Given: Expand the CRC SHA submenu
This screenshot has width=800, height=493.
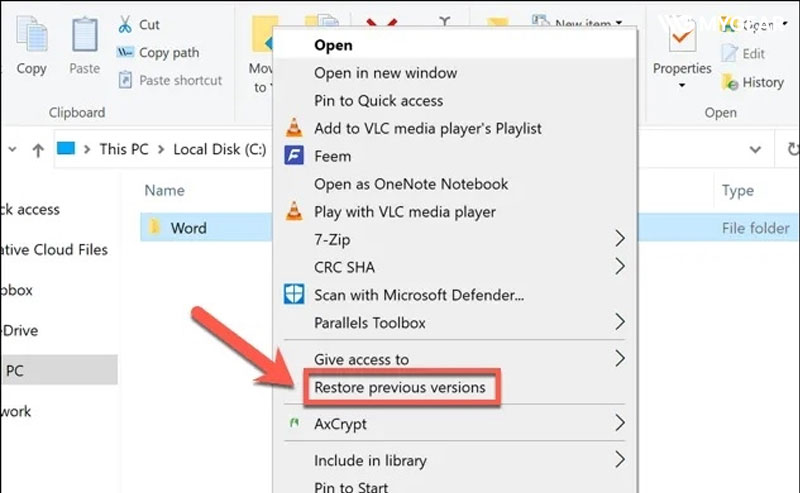Looking at the screenshot, I should [620, 267].
